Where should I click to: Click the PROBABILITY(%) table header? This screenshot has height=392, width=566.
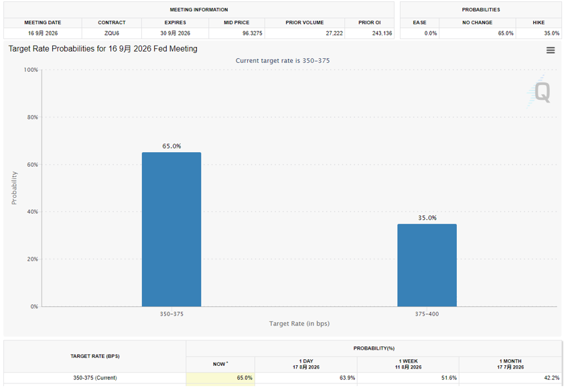pos(374,348)
